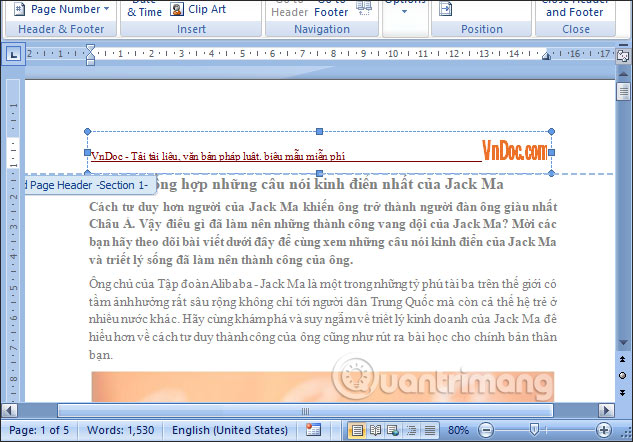Click the title mentioning 'nhất của Jack Ma'
This screenshot has width=633, height=442.
click(x=330, y=184)
